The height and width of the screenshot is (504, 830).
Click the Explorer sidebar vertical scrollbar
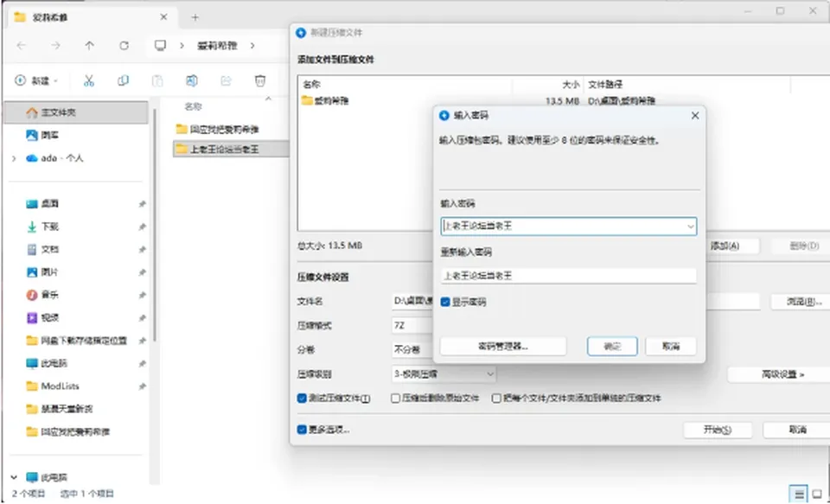(x=155, y=225)
